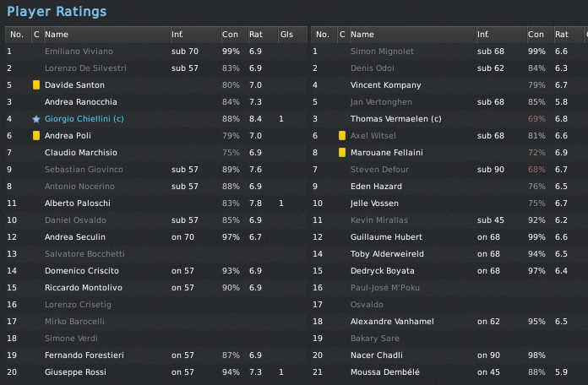Click Andrea Poli's yellow card icon
The width and height of the screenshot is (588, 385).
[36, 136]
